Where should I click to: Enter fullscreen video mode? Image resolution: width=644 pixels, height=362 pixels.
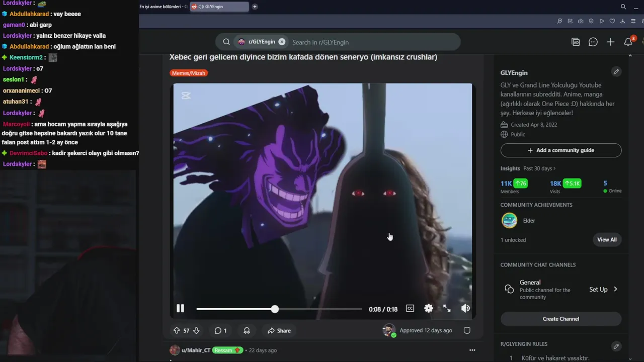click(447, 308)
